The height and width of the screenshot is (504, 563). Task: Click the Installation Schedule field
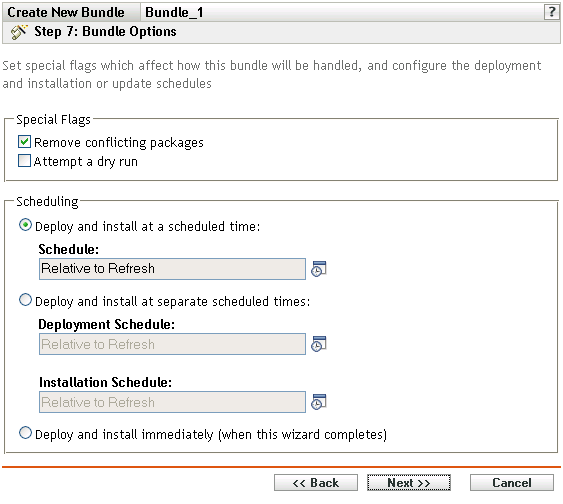(x=172, y=402)
